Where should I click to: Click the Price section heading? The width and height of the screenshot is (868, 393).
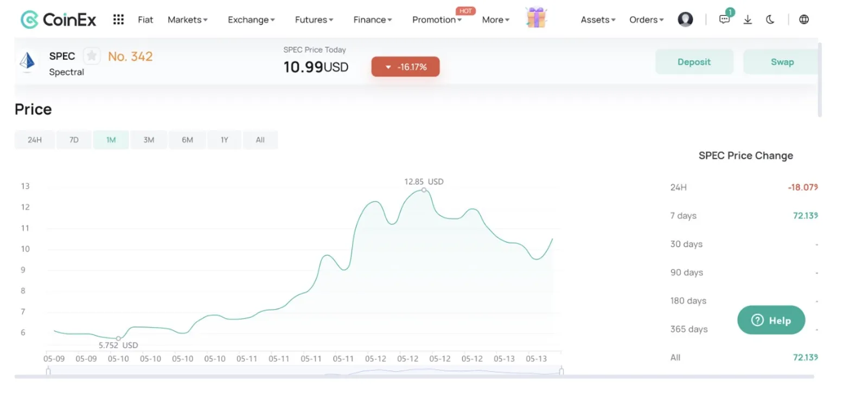click(x=33, y=109)
